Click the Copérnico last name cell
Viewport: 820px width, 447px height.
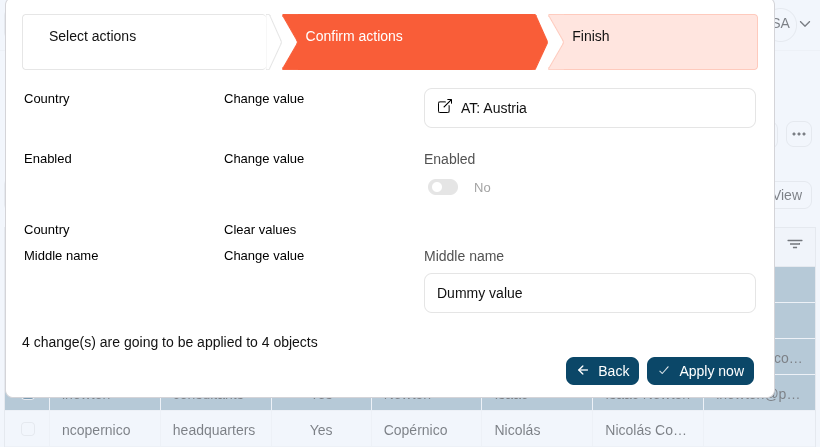[x=415, y=430]
